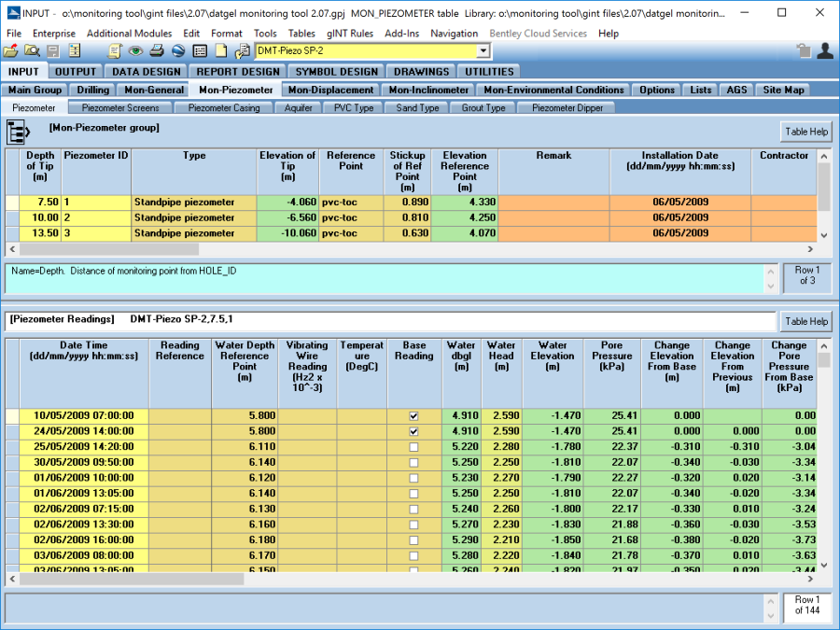Viewport: 840px width, 630px height.
Task: Click Table Help for Piezometer Readings
Action: 806,321
